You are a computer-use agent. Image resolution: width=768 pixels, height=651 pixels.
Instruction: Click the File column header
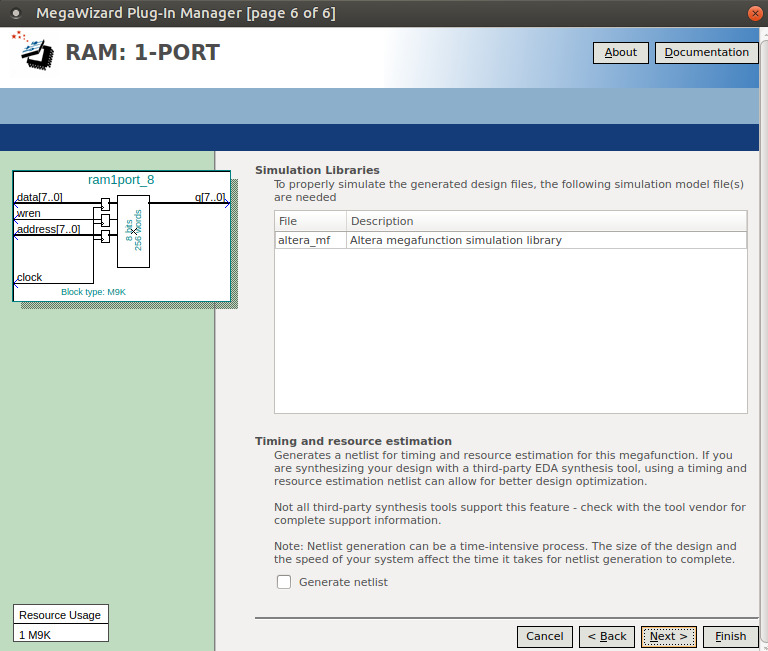tap(311, 221)
